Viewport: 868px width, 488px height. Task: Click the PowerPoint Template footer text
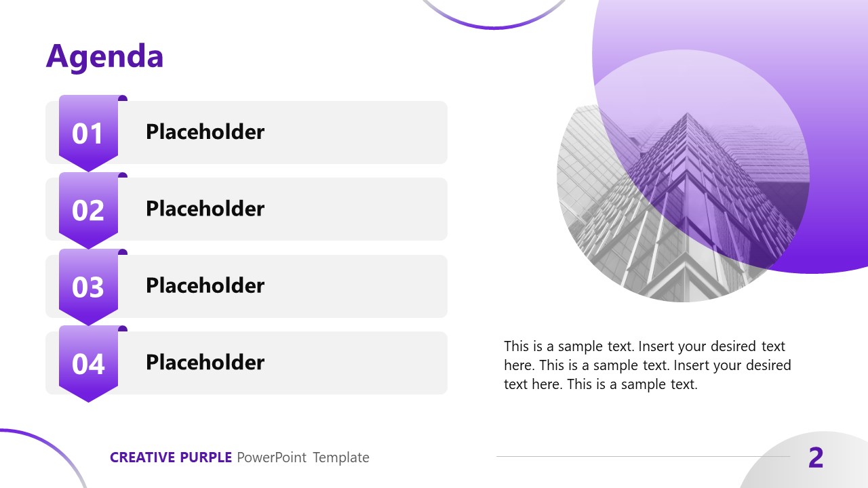click(x=303, y=457)
